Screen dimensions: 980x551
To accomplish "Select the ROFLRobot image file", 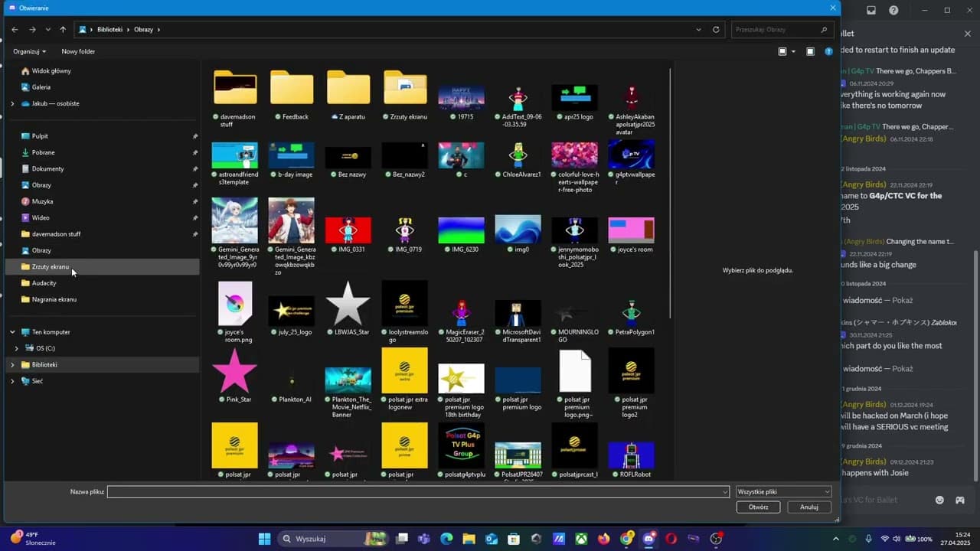I will coord(631,459).
